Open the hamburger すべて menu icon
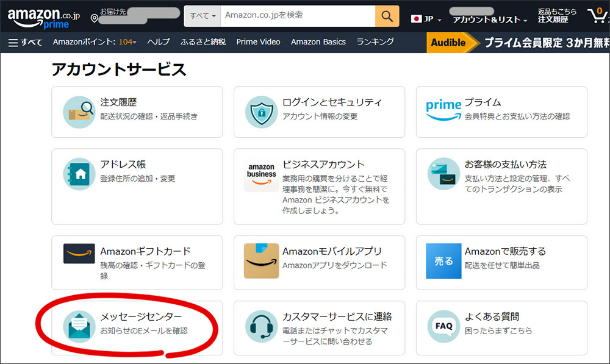Screen dimensions: 610x364 coord(13,43)
